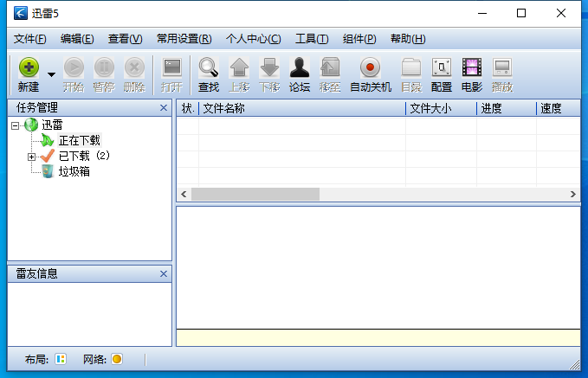
Task: Click the 移至 move-to toolbar icon
Action: tap(330, 74)
